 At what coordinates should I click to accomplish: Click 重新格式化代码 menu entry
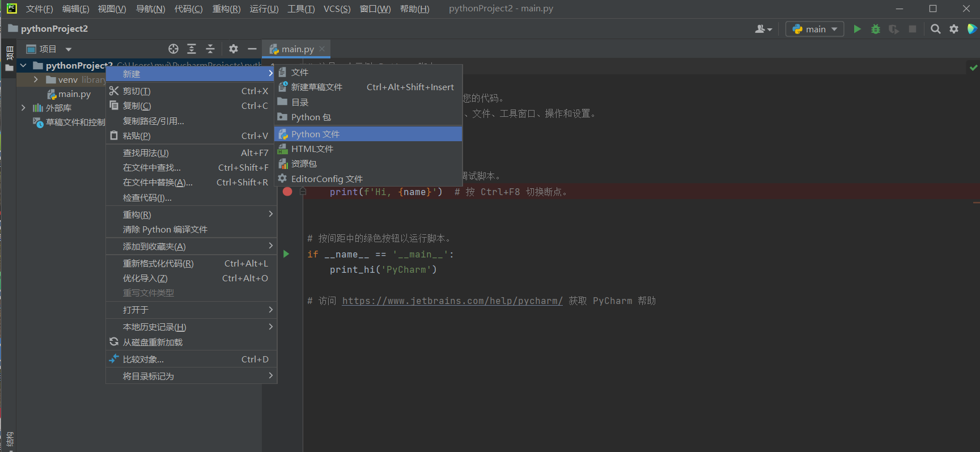click(191, 263)
